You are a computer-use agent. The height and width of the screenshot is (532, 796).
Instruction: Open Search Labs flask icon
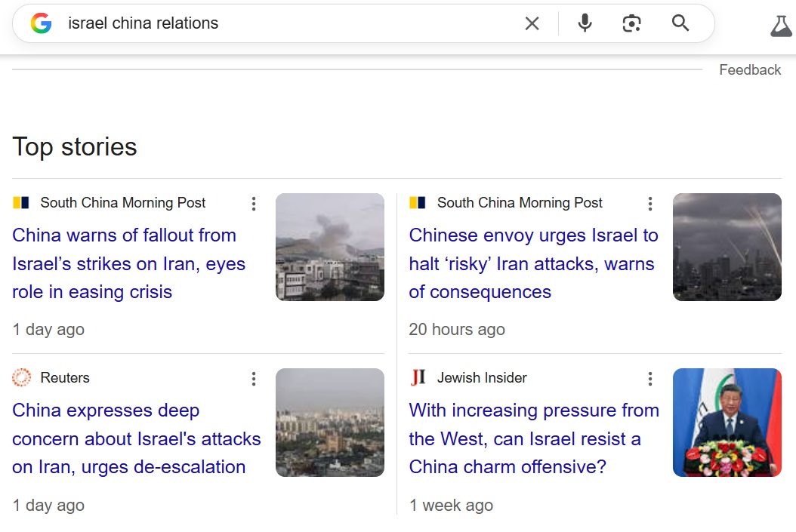[782, 26]
